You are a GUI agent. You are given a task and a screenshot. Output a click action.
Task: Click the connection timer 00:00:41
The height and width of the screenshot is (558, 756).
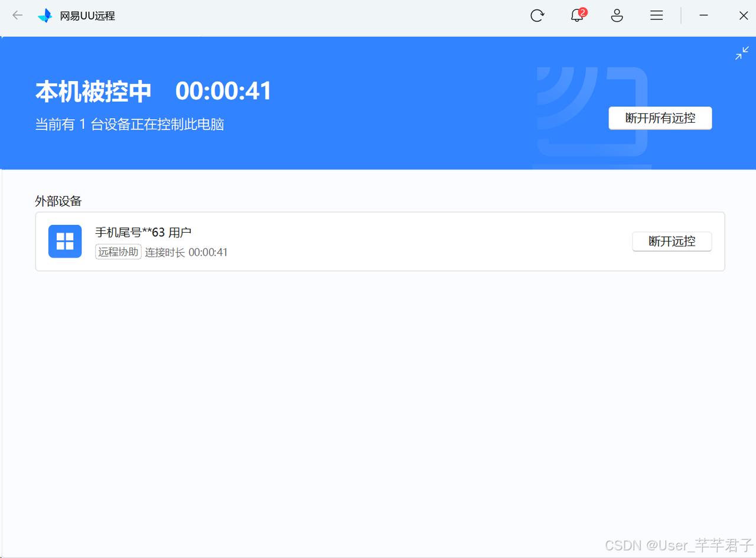point(223,90)
